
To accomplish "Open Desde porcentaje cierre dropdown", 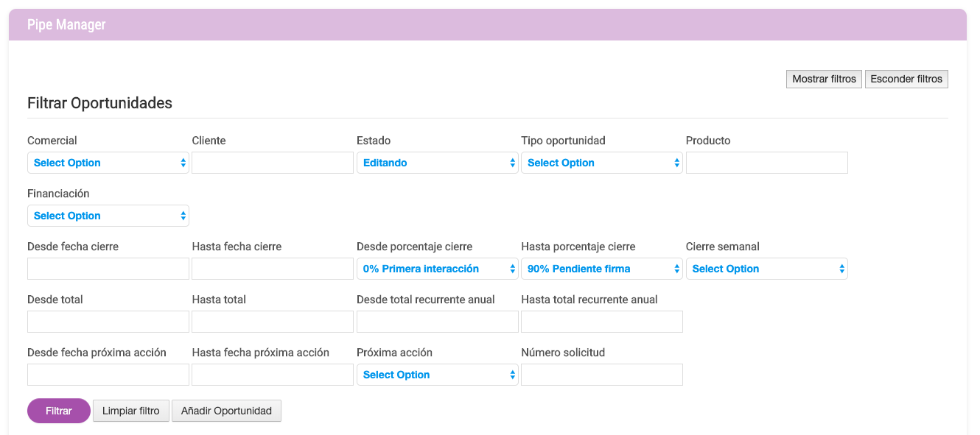I will (438, 269).
